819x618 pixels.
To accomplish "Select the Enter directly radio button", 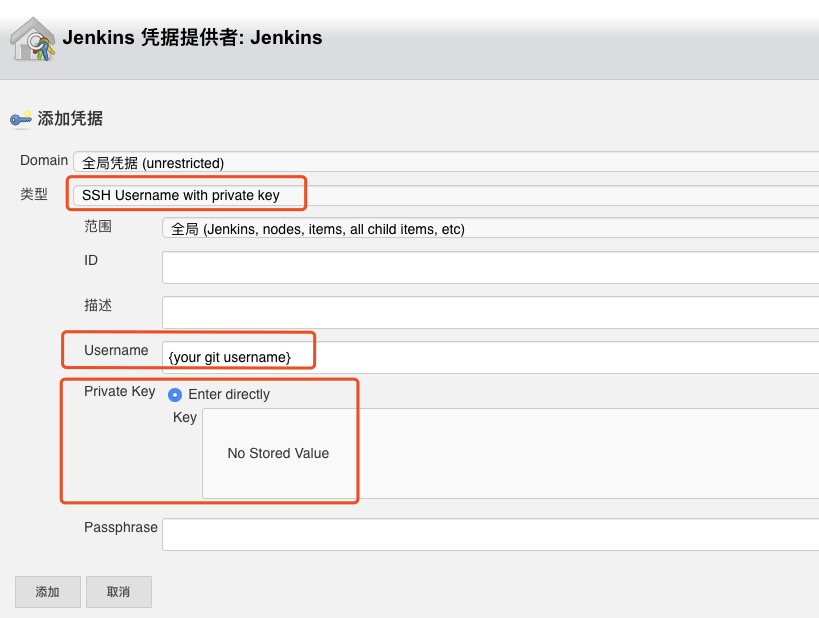I will (175, 395).
